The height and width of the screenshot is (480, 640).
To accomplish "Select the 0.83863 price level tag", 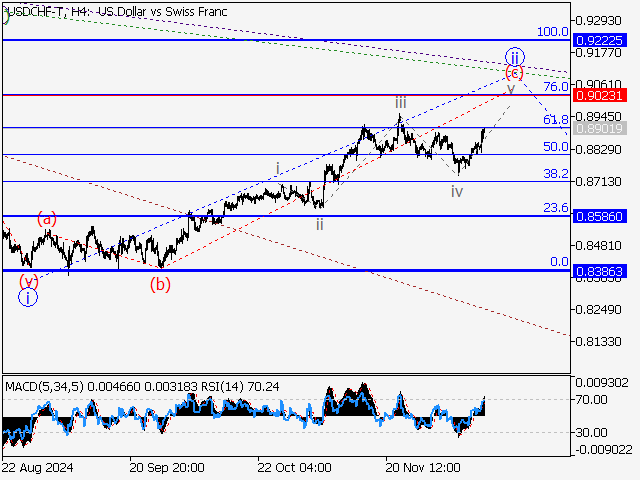I will pos(601,271).
